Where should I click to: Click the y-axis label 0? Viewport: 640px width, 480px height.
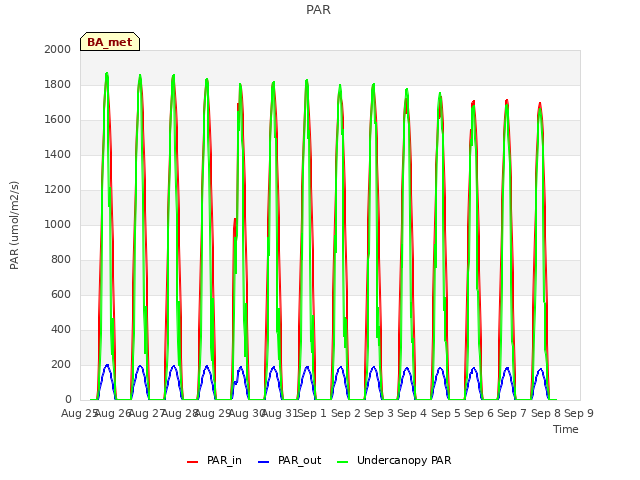coord(68,399)
